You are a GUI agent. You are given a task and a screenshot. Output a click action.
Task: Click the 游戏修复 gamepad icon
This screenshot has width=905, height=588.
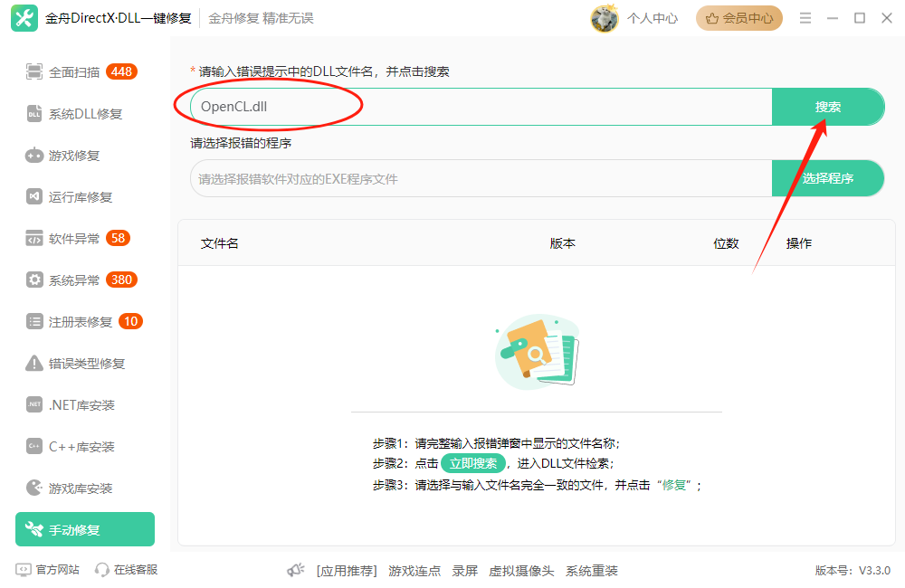pos(34,156)
